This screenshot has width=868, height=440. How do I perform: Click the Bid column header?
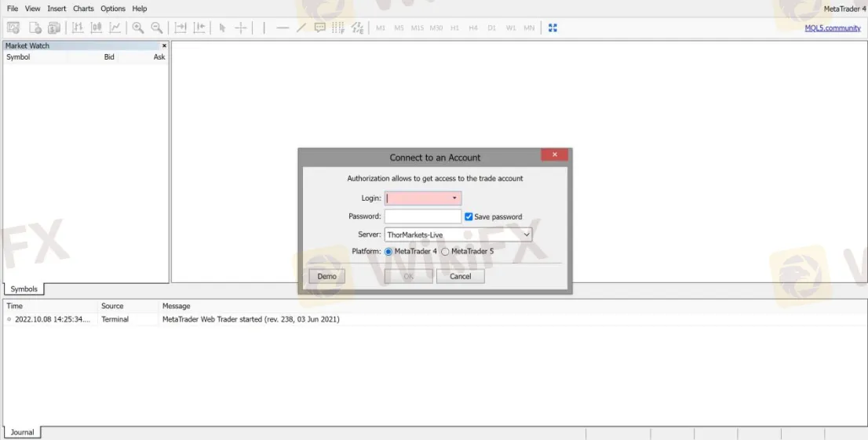pyautogui.click(x=109, y=57)
